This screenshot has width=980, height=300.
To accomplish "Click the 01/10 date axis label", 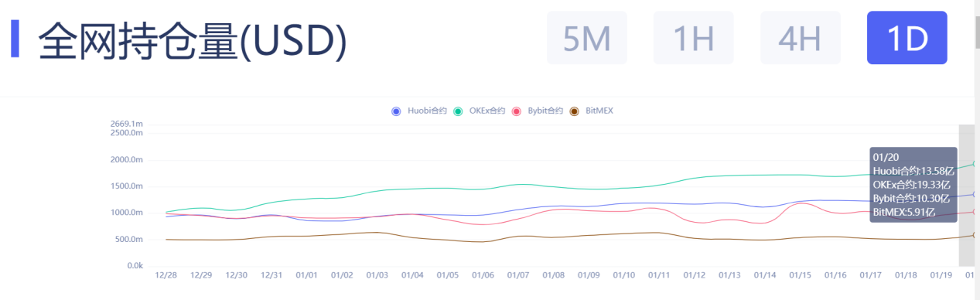I will pyautogui.click(x=623, y=275).
